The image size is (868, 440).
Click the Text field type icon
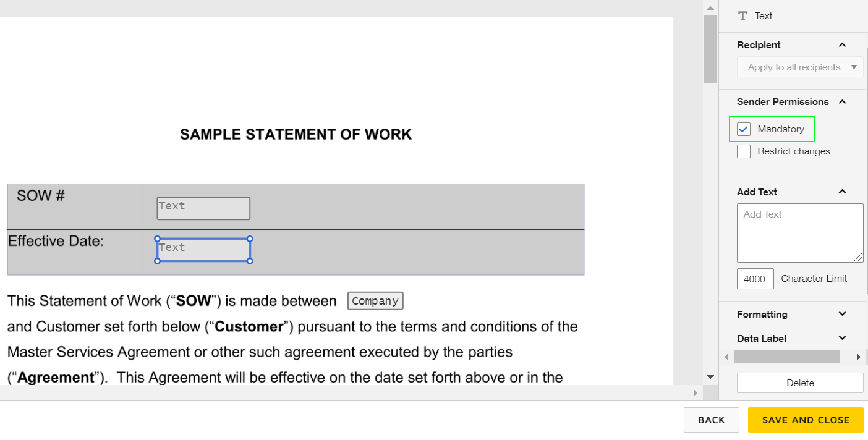coord(742,15)
